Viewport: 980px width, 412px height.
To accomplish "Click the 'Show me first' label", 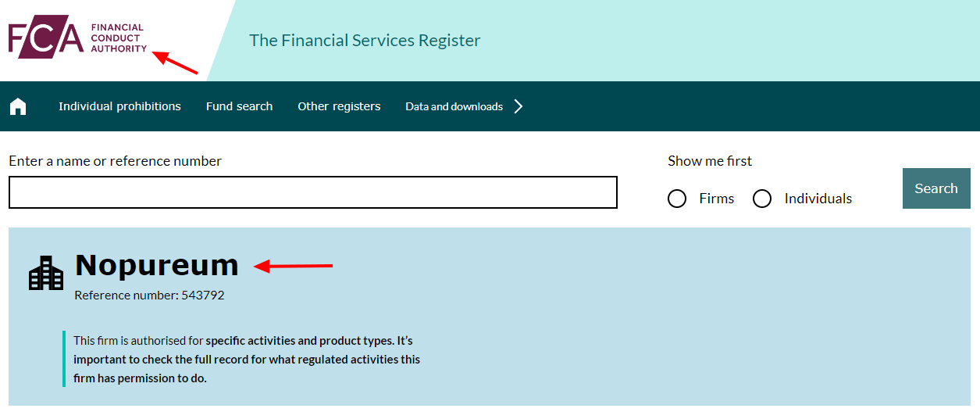I will click(710, 161).
